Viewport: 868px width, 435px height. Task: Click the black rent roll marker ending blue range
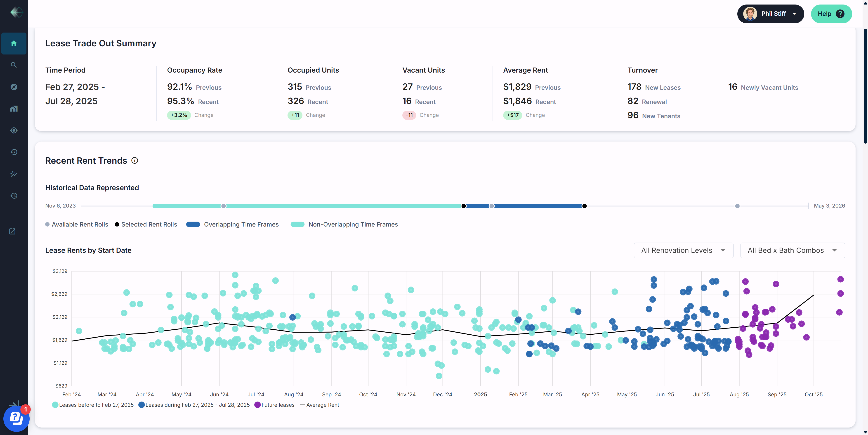click(x=584, y=206)
